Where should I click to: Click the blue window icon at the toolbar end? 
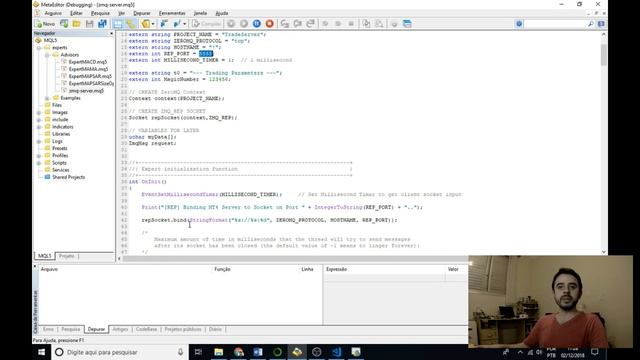(x=407, y=24)
